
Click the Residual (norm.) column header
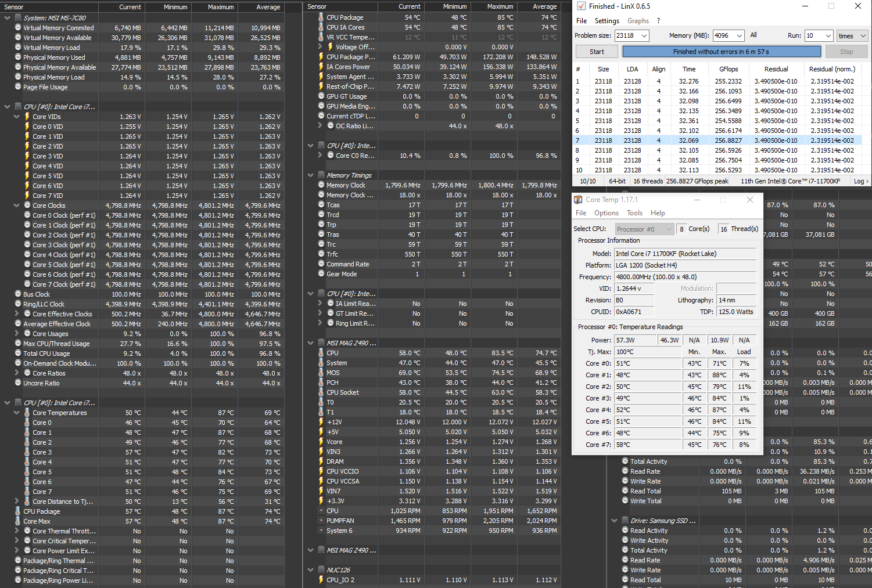(832, 69)
